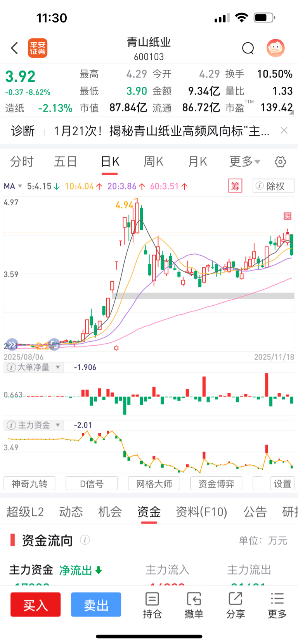Screen dimensions: 298x644
Task: Tap the search magnifier icon
Action: pyautogui.click(x=248, y=48)
